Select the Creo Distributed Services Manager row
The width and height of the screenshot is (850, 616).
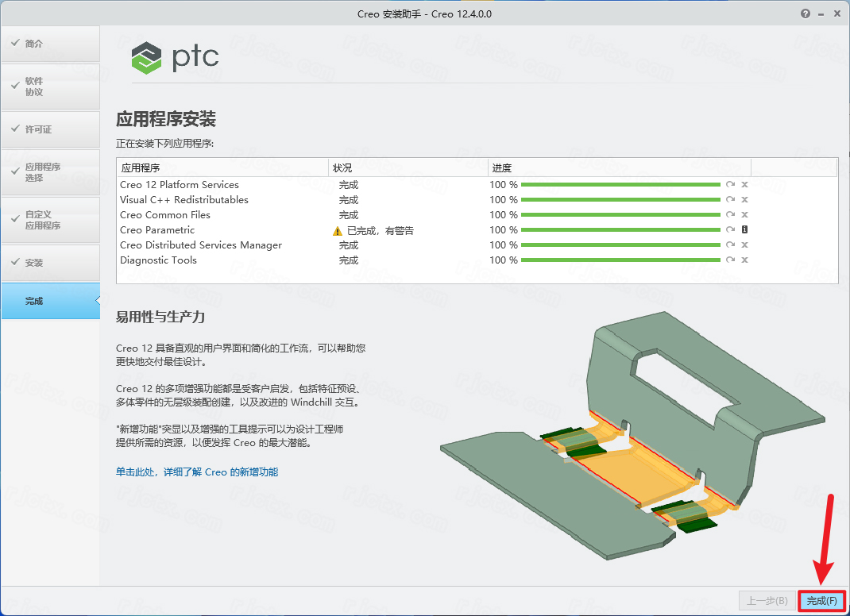(477, 244)
